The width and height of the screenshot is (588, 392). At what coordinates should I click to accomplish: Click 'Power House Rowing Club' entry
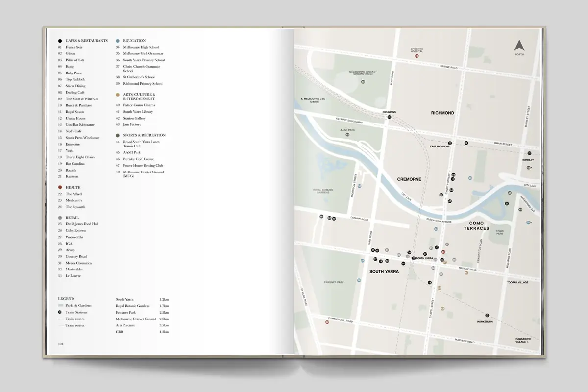(143, 166)
